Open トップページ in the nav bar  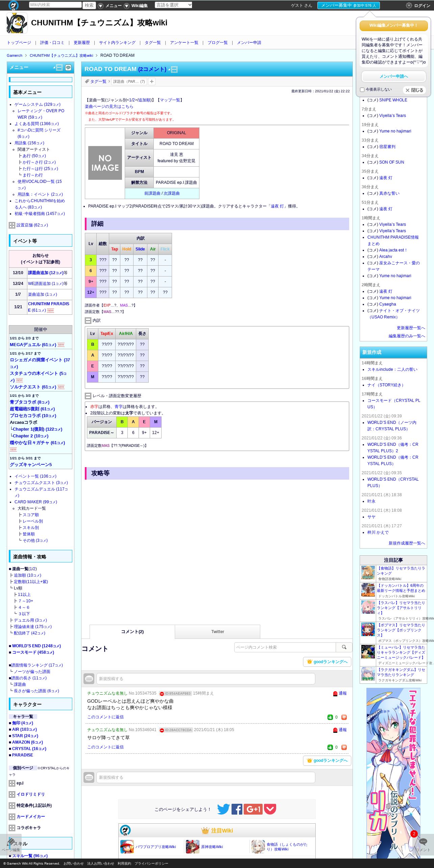point(19,43)
